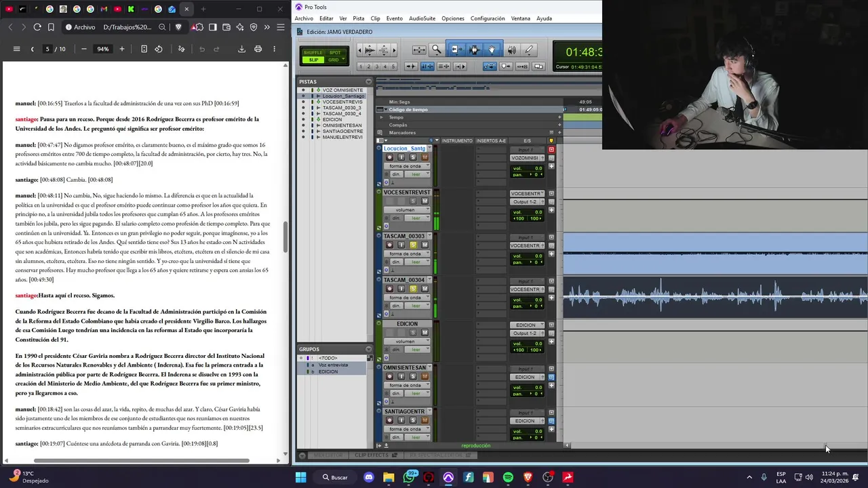Toggle Layered Editing button
The width and height of the screenshot is (868, 488).
[538, 66]
